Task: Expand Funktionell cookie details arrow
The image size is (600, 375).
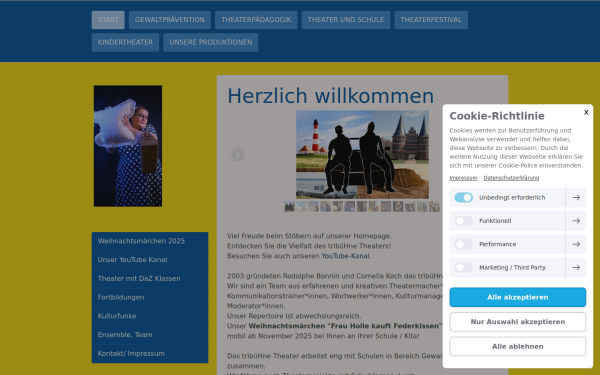Action: pos(576,221)
